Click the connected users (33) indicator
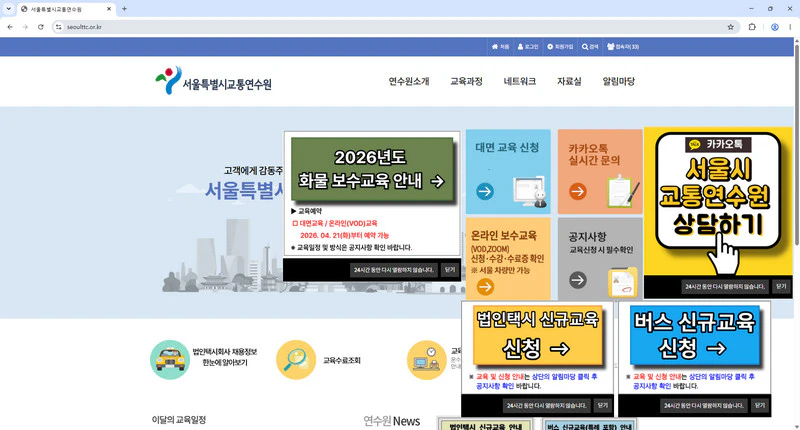This screenshot has height=430, width=800. pos(623,46)
